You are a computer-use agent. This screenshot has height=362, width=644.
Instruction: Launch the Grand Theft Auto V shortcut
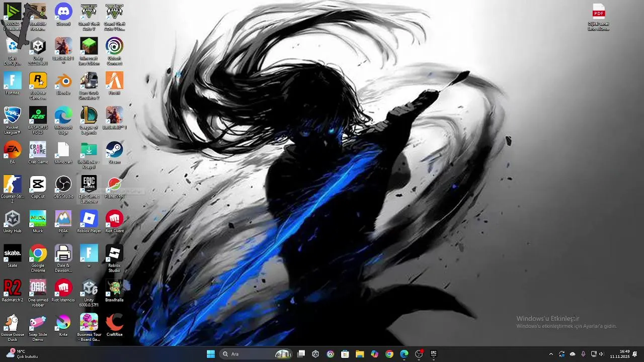(89, 17)
